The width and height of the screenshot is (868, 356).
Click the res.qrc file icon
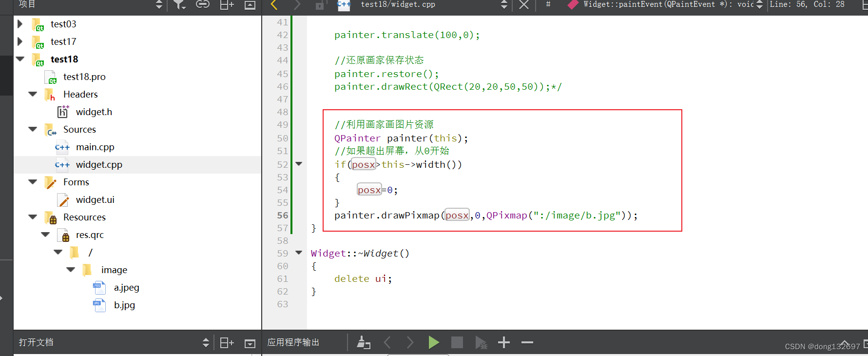tap(63, 235)
